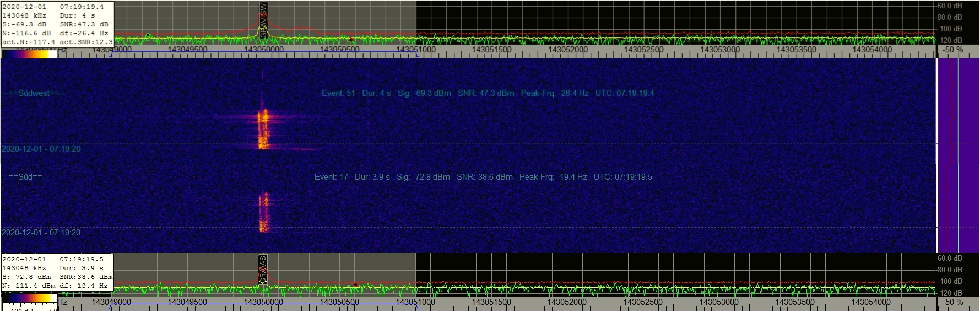Image resolution: width=980 pixels, height=311 pixels.
Task: Click 'SNR: 38.6 dBm' waterfall annotation
Action: coord(485,177)
